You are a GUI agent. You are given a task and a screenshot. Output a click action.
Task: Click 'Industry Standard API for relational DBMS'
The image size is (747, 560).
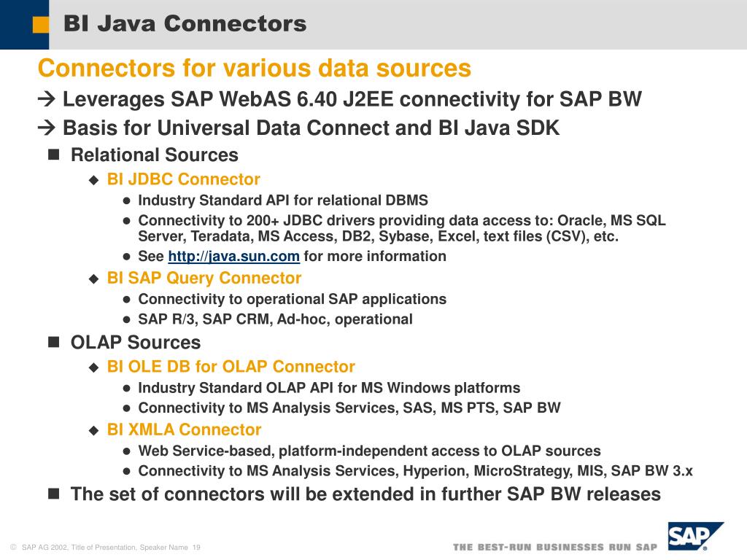283,201
